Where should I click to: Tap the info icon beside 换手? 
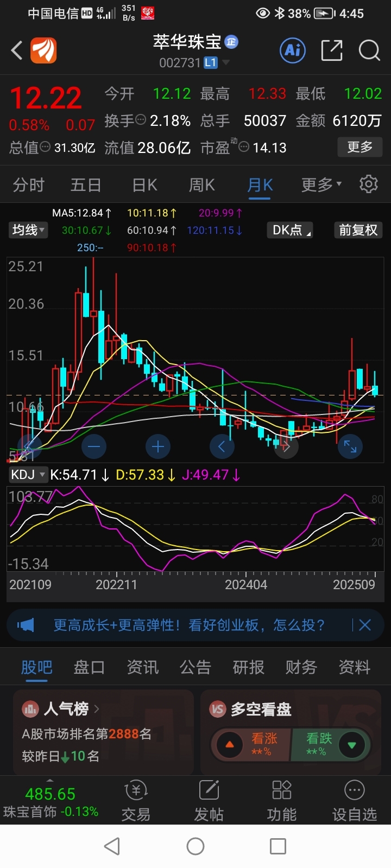pos(141,120)
